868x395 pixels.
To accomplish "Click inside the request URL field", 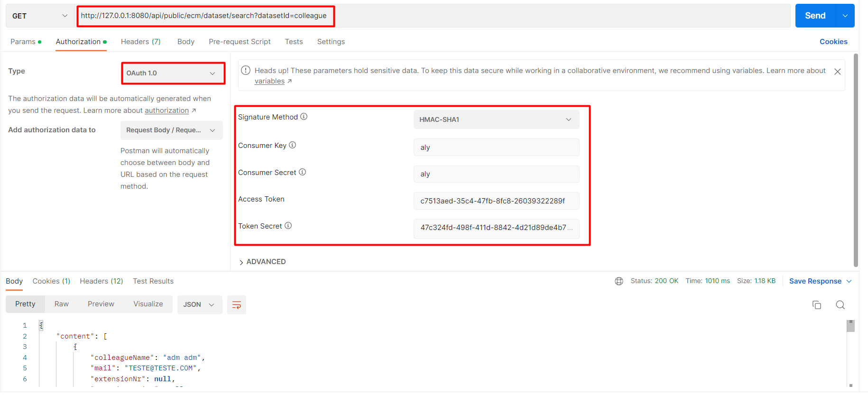I will click(433, 16).
